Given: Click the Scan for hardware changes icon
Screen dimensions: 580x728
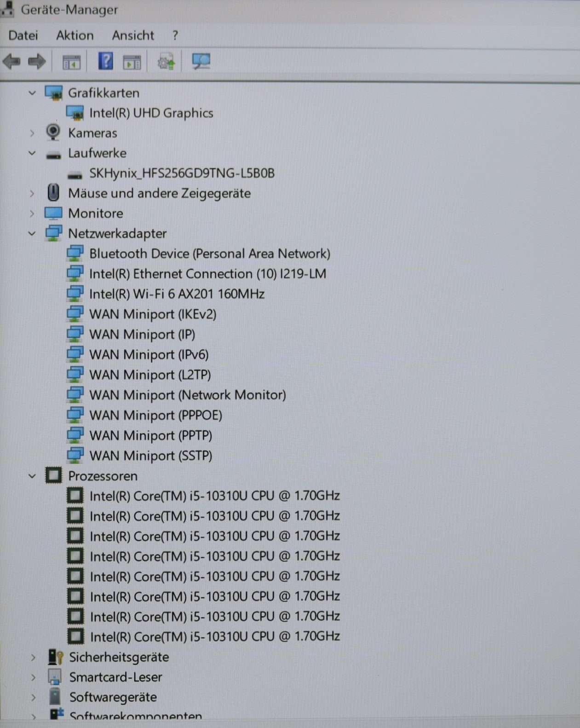Looking at the screenshot, I should click(x=201, y=61).
